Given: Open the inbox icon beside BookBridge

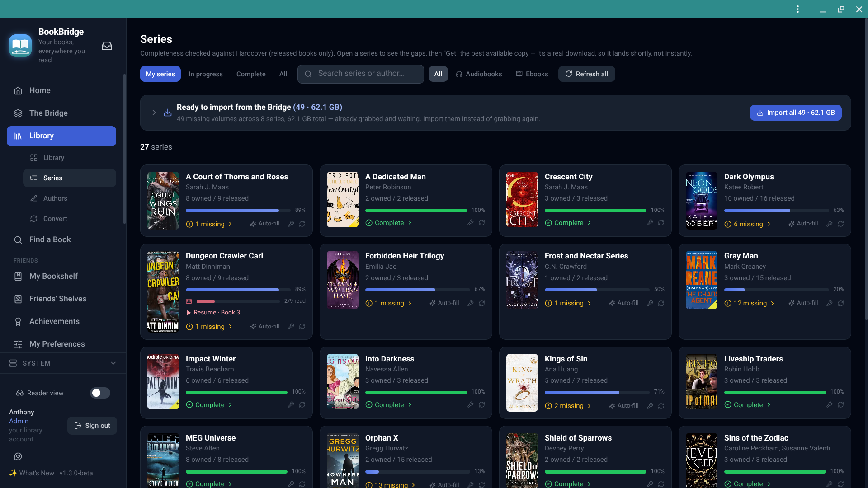Looking at the screenshot, I should pyautogui.click(x=107, y=46).
